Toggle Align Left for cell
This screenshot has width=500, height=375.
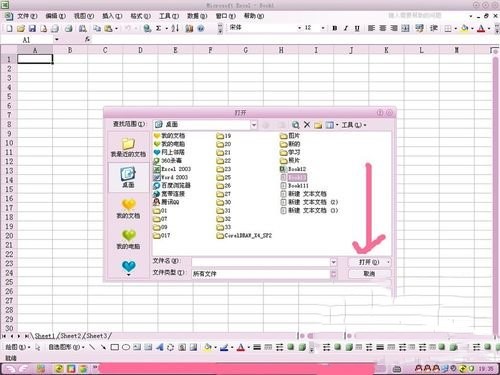click(x=371, y=28)
